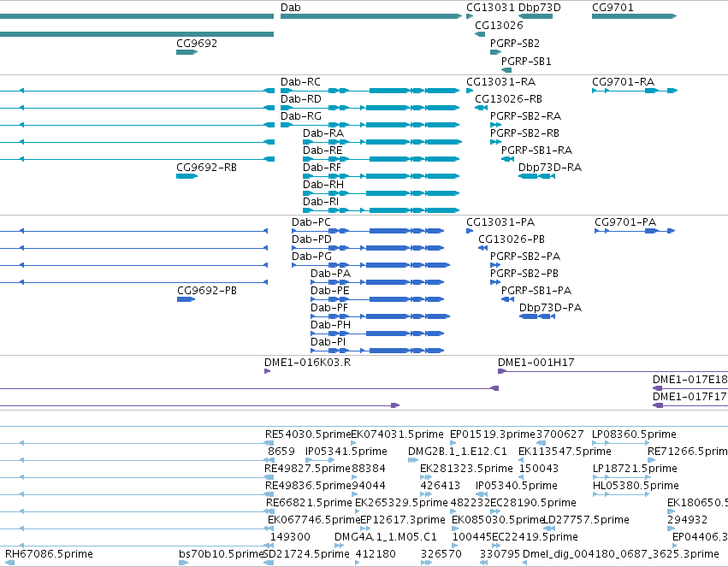Select the EK265329.5prime EST label

click(401, 504)
